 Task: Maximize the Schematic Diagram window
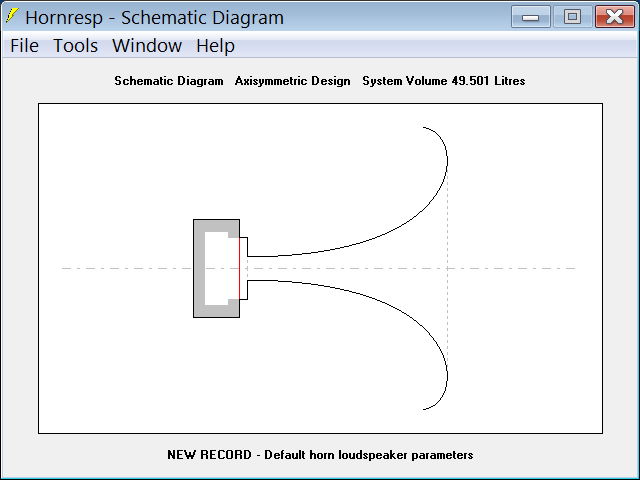coord(573,17)
